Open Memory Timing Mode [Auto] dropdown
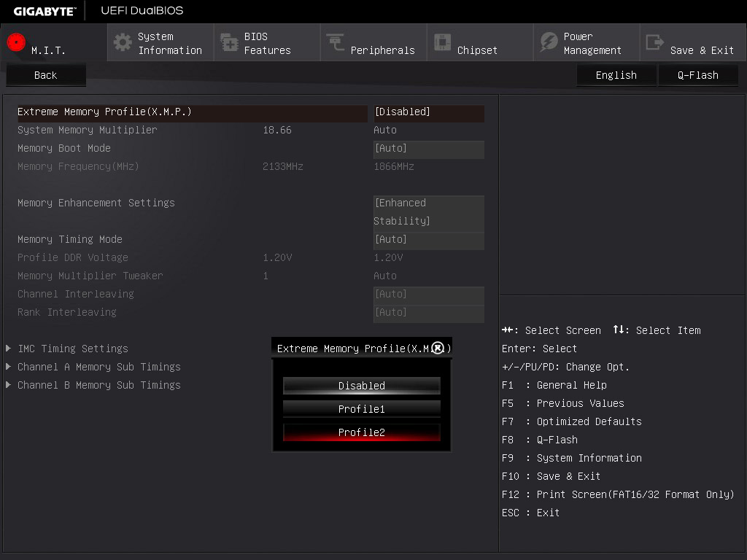 click(429, 239)
